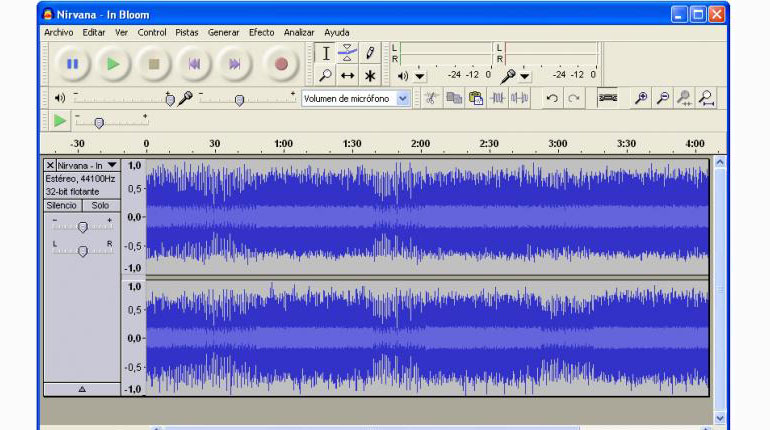The image size is (770, 430).
Task: Stop playback with the Stop button
Action: [154, 64]
